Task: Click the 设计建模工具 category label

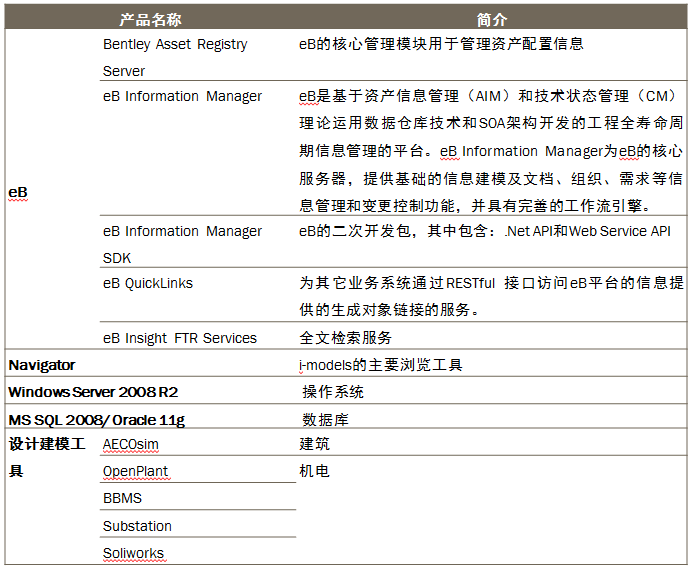Action: coord(48,457)
